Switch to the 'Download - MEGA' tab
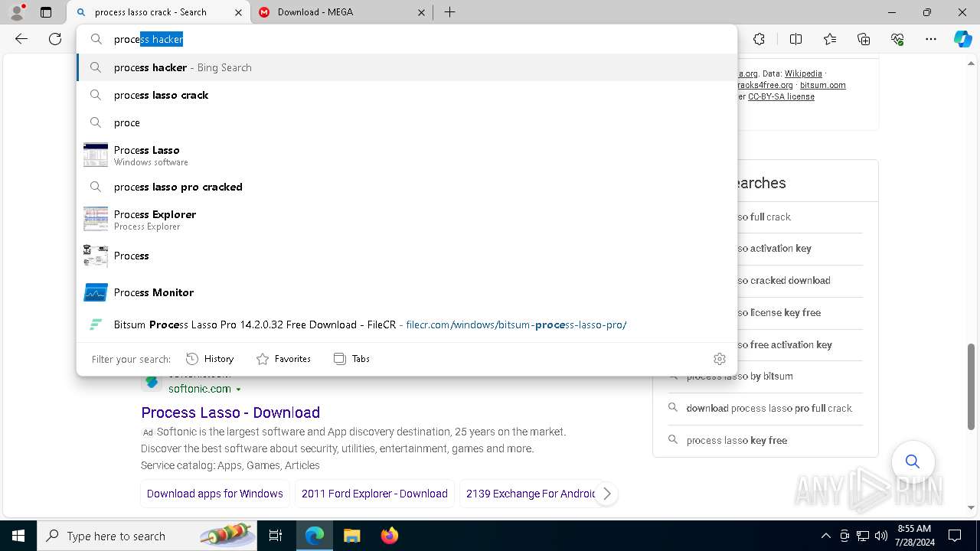This screenshot has height=551, width=980. point(342,12)
